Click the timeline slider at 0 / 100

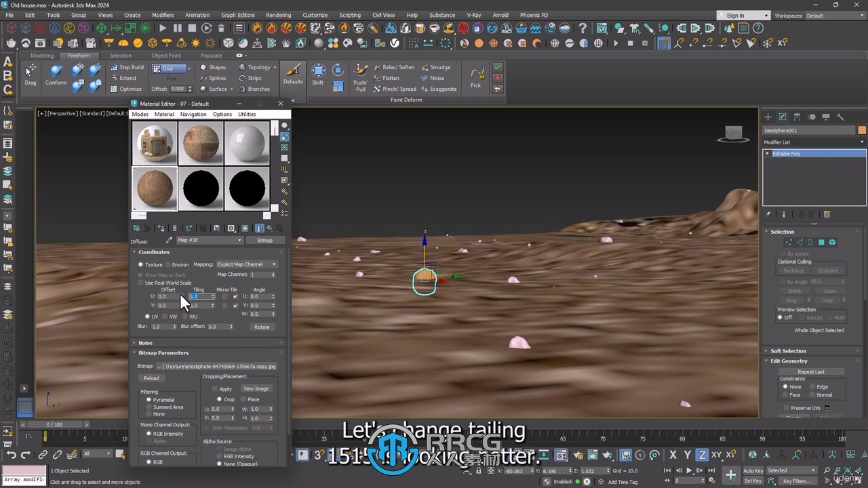(54, 424)
